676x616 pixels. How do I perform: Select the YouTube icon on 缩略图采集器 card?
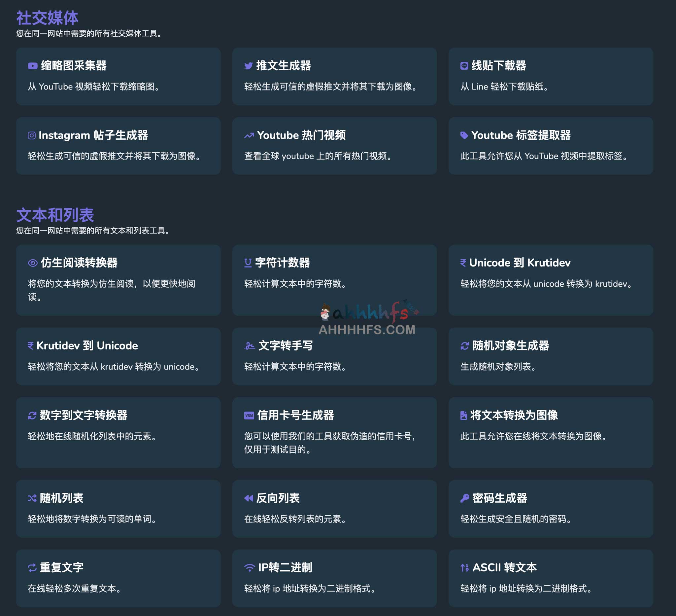pyautogui.click(x=32, y=66)
